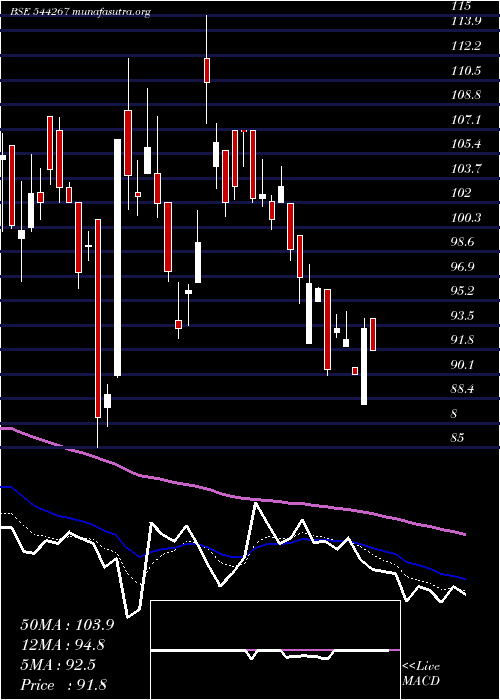Click the 108.8 price axis label

click(x=466, y=95)
